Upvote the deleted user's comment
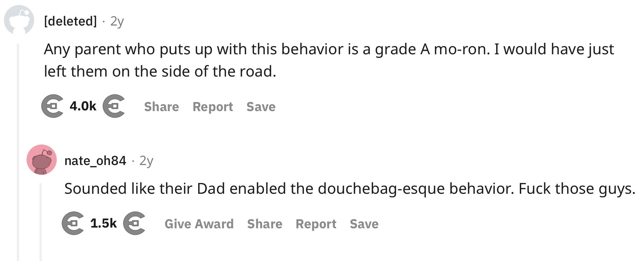 [x=52, y=106]
